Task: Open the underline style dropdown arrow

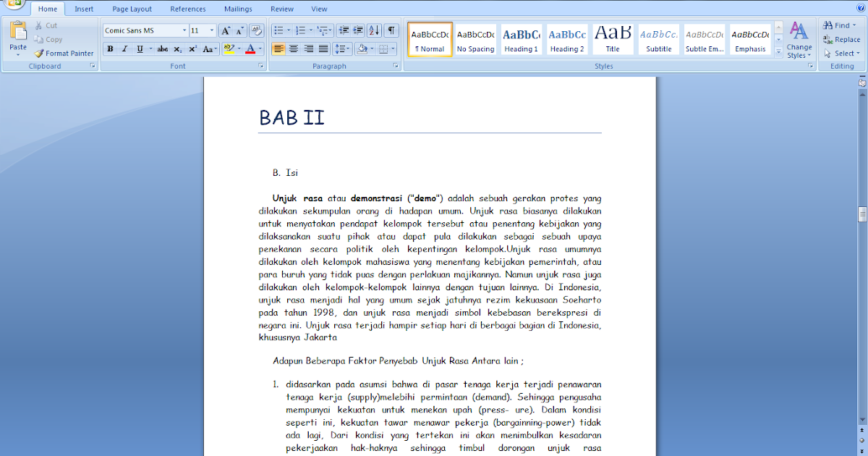Action: [x=150, y=49]
